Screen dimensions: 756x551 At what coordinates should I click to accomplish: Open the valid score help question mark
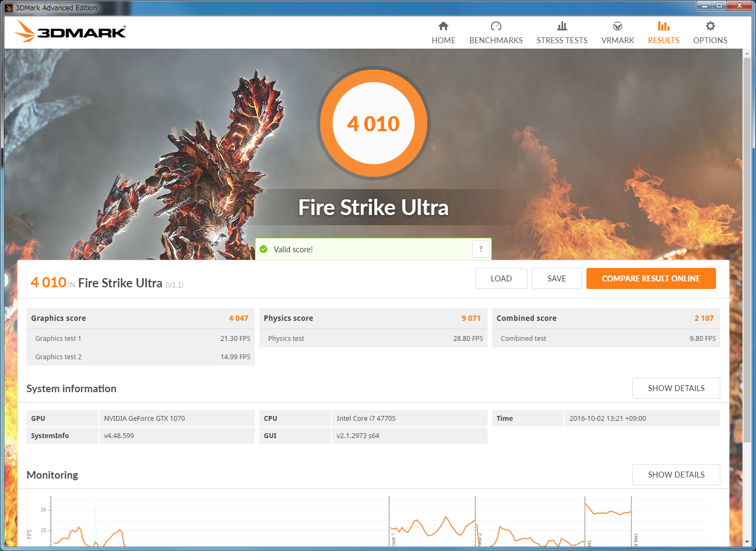point(481,249)
